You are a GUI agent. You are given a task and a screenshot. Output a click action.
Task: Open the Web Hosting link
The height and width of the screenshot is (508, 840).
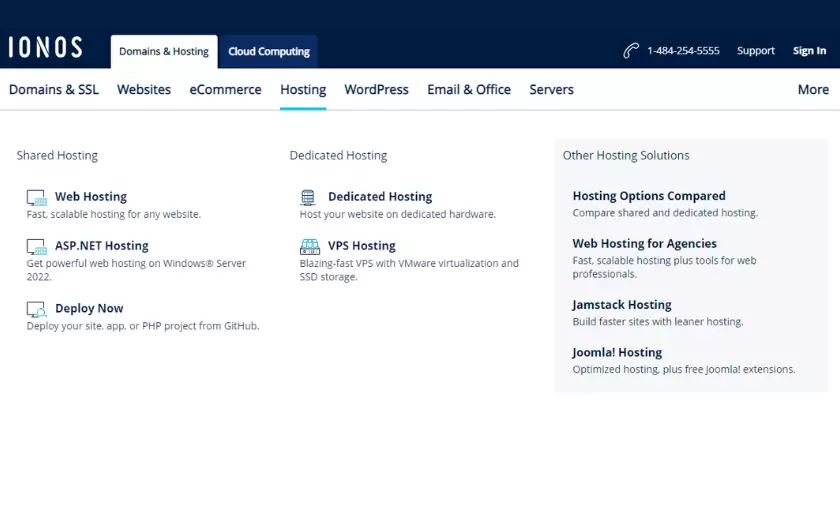tap(91, 197)
